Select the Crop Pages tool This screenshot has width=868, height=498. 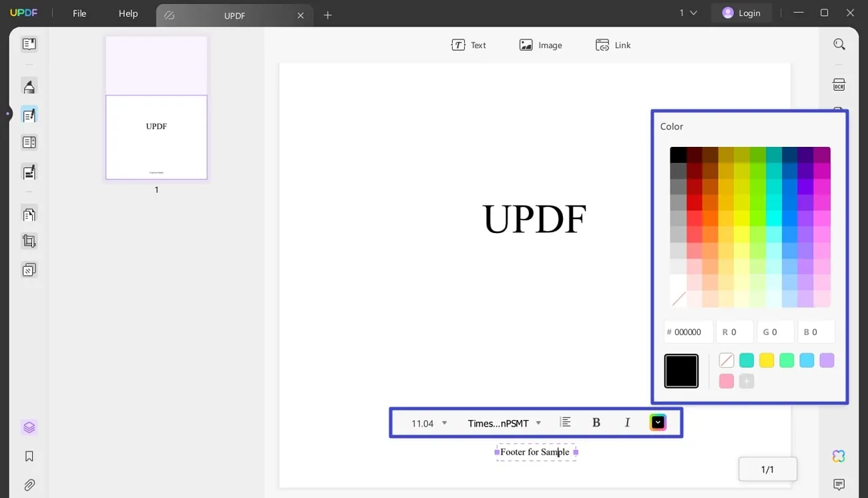(x=29, y=242)
